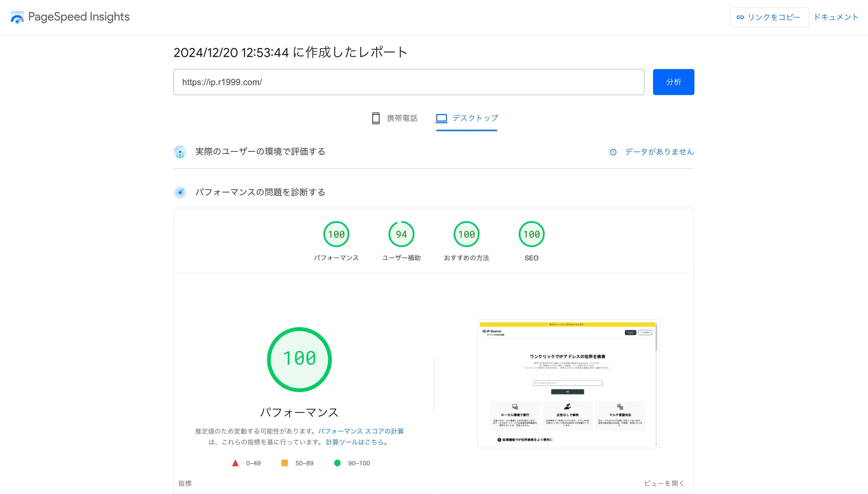Click the URL input containing https://ip.r1999.com/

click(408, 82)
